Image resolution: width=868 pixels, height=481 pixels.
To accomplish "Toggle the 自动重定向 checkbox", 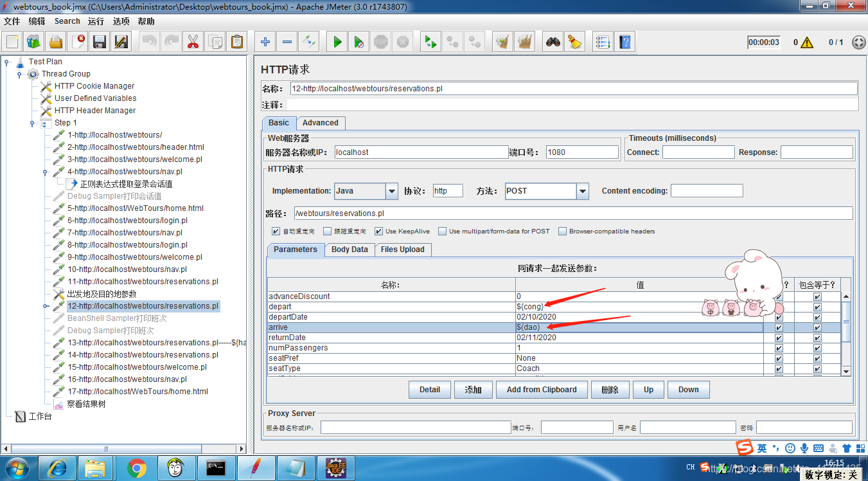I will coord(276,231).
